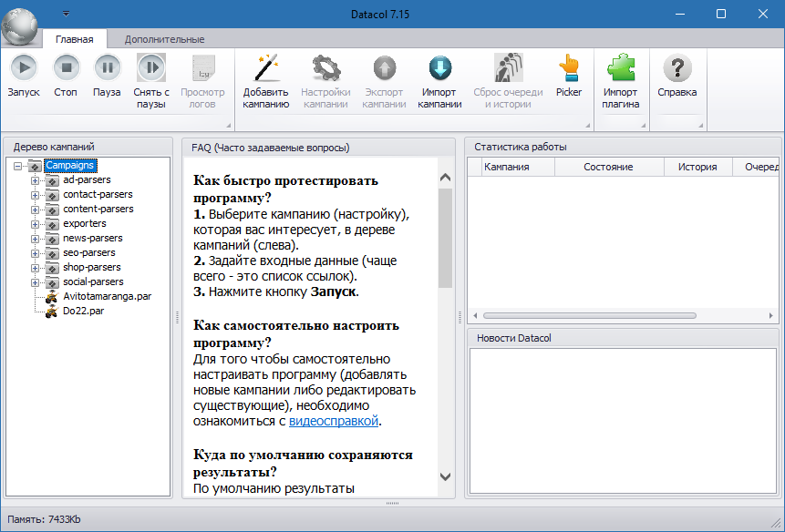Select the Campaigns root tree item
This screenshot has width=785, height=532.
click(x=69, y=165)
